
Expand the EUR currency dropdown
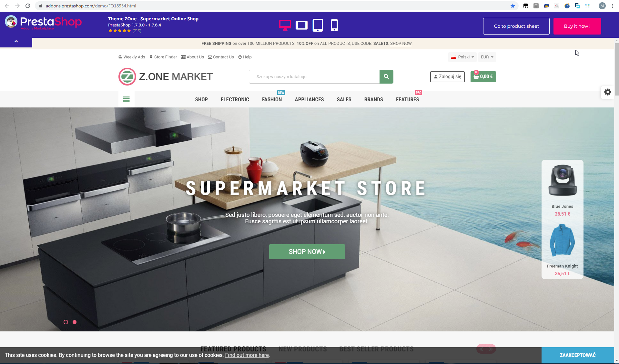point(487,57)
